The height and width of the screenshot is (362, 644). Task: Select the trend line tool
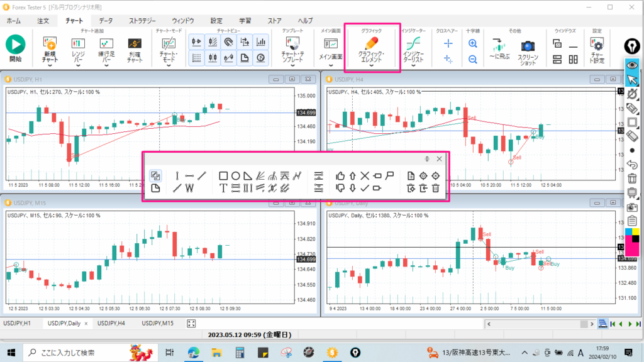pos(202,176)
